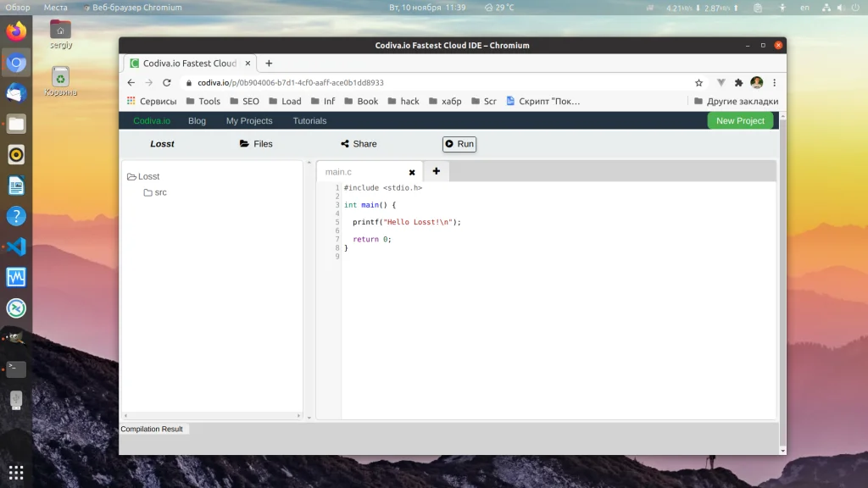Open Chromium's three-dot menu
The width and height of the screenshot is (868, 488).
tap(774, 83)
